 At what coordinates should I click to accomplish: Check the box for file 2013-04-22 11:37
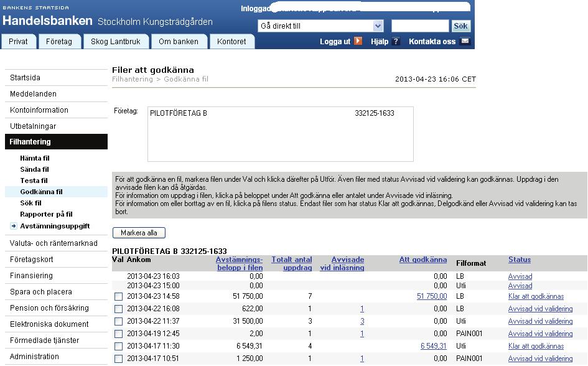118,321
